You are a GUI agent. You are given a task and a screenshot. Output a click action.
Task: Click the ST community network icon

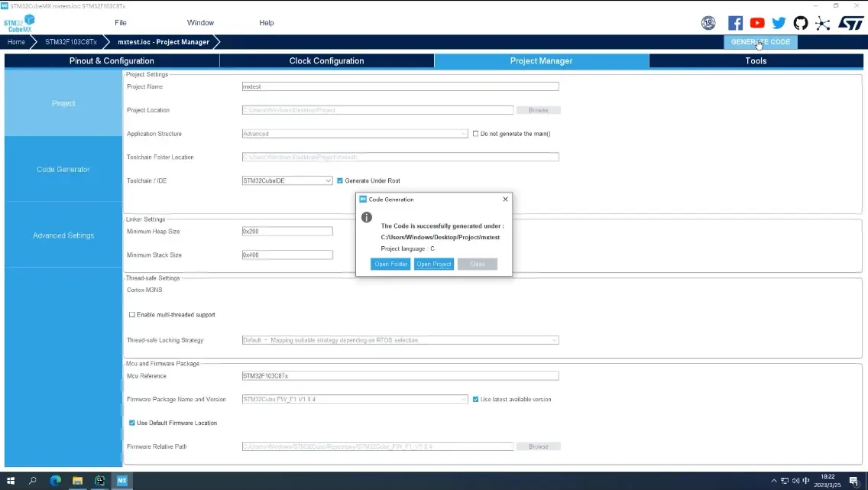[x=823, y=23]
